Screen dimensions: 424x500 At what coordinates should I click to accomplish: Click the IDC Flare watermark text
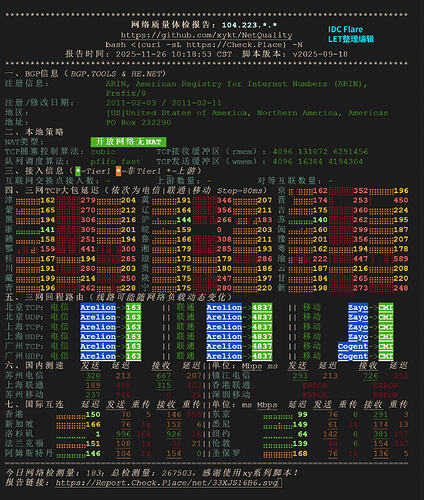[346, 29]
